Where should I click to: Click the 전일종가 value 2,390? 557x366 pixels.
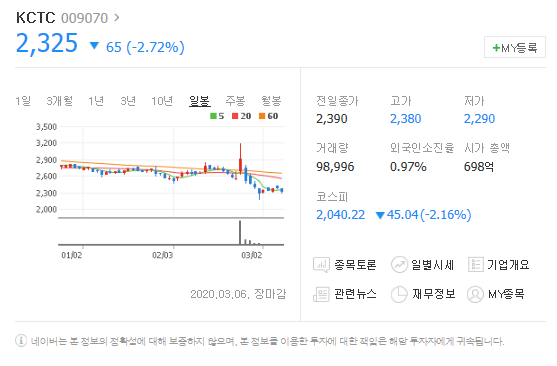click(x=331, y=119)
